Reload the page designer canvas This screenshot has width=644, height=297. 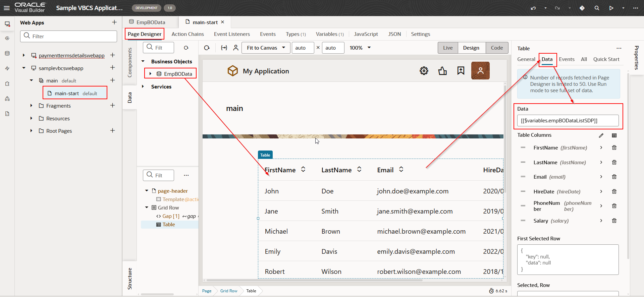click(207, 48)
